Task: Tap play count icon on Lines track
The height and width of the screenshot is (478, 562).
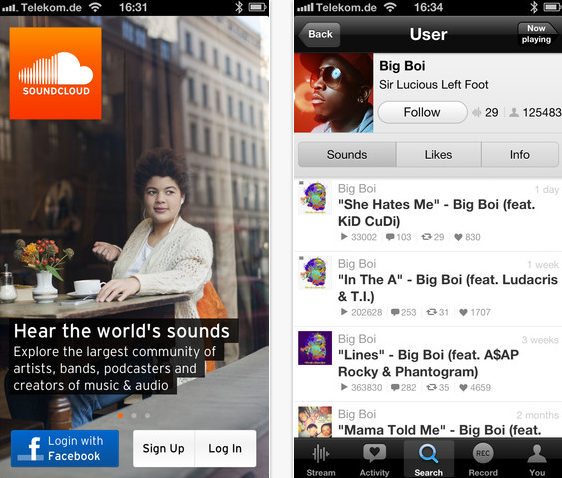Action: coord(344,387)
